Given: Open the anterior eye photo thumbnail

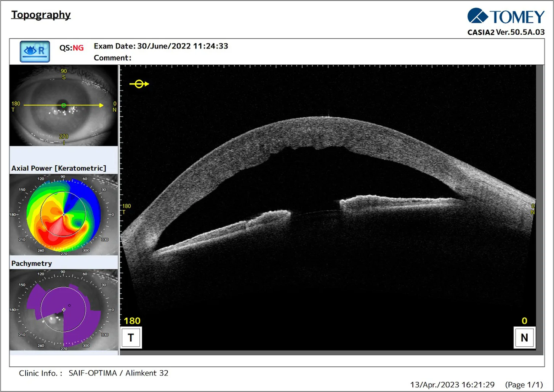Looking at the screenshot, I should (64, 105).
